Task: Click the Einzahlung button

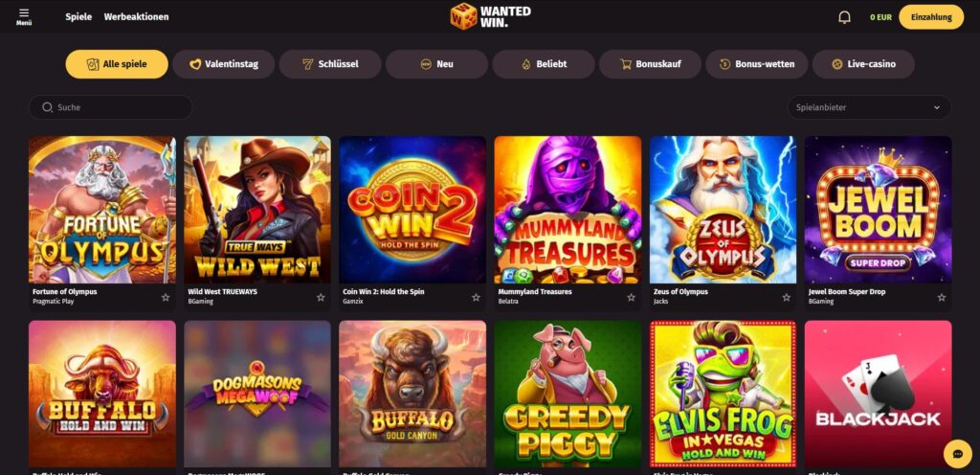Action: 931,17
